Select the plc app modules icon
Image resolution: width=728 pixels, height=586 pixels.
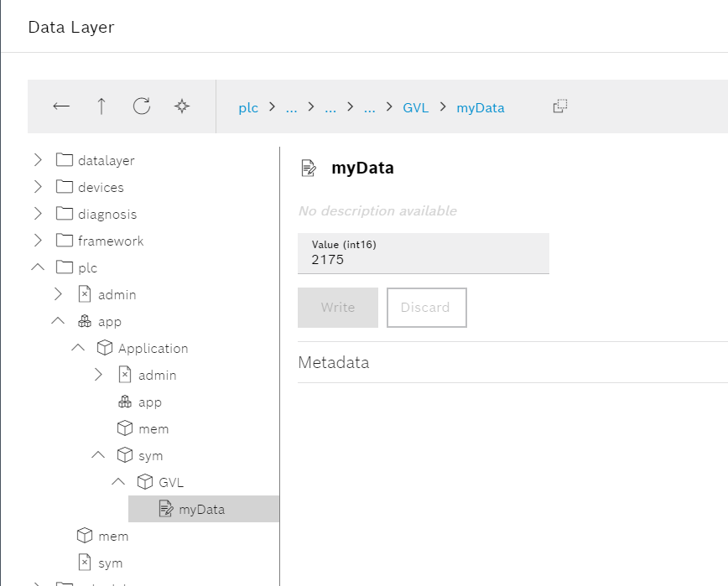coord(85,321)
